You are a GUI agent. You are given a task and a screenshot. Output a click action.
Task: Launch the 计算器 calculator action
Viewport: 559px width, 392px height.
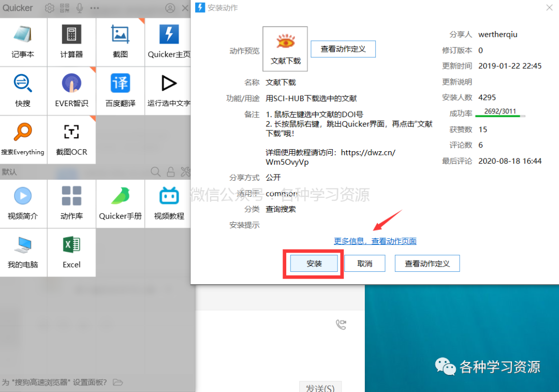click(71, 42)
